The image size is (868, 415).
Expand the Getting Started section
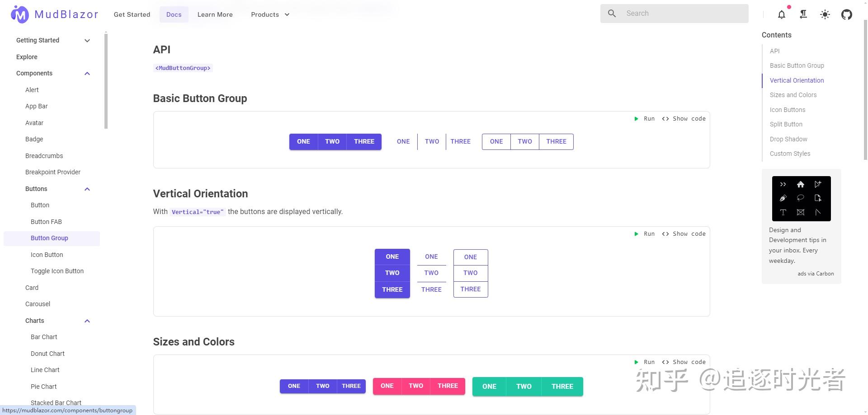[x=87, y=41]
